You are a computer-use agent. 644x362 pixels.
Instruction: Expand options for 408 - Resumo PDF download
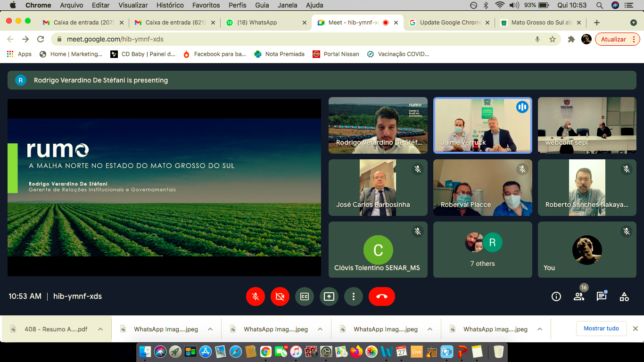click(100, 329)
